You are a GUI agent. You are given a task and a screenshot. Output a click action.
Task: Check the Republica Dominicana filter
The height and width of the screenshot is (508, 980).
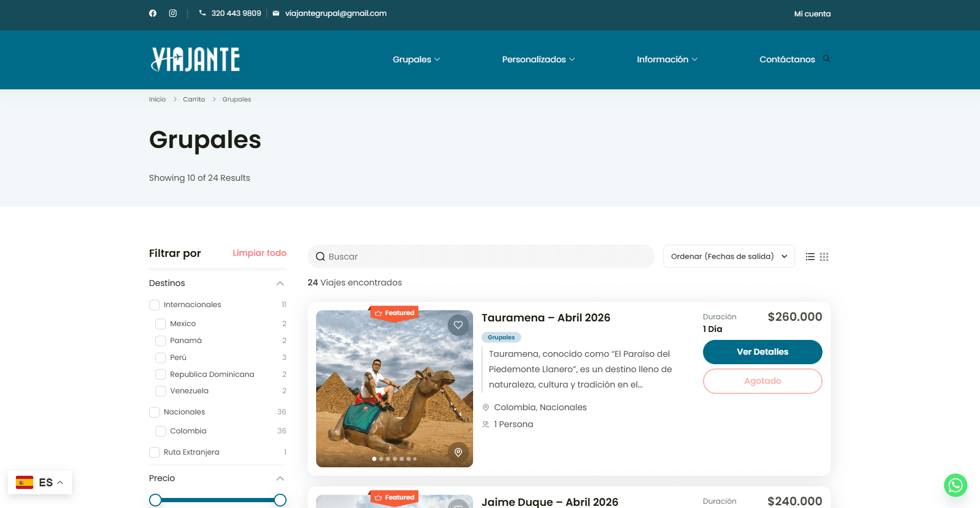[x=161, y=375]
